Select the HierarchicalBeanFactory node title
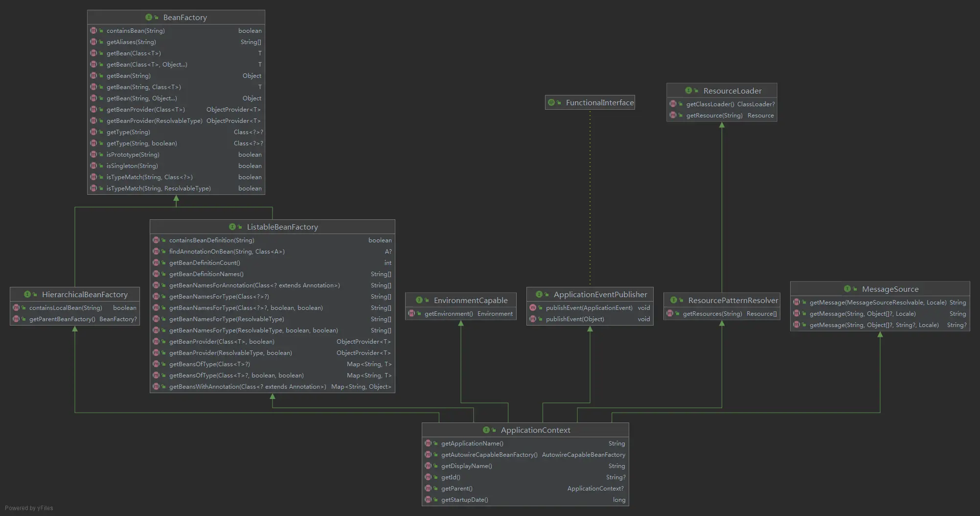 [x=85, y=294]
